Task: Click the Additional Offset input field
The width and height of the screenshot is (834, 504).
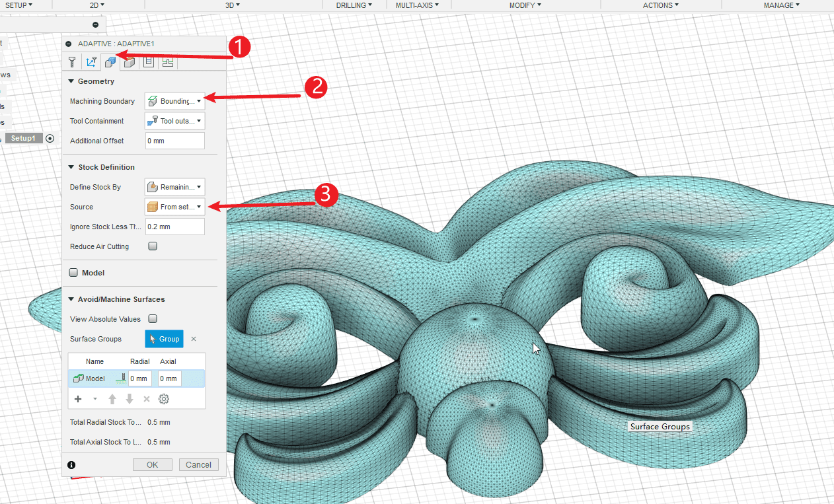Action: (174, 141)
